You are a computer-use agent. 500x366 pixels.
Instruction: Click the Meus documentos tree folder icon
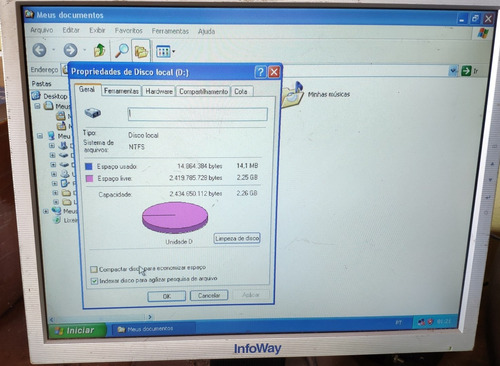pyautogui.click(x=48, y=106)
